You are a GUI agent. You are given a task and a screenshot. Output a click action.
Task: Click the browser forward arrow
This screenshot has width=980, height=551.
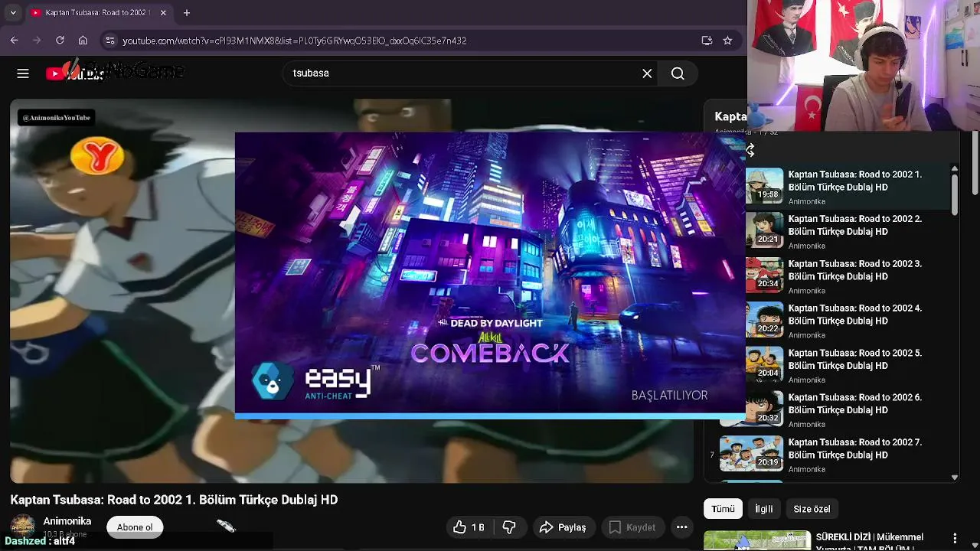[x=37, y=41]
